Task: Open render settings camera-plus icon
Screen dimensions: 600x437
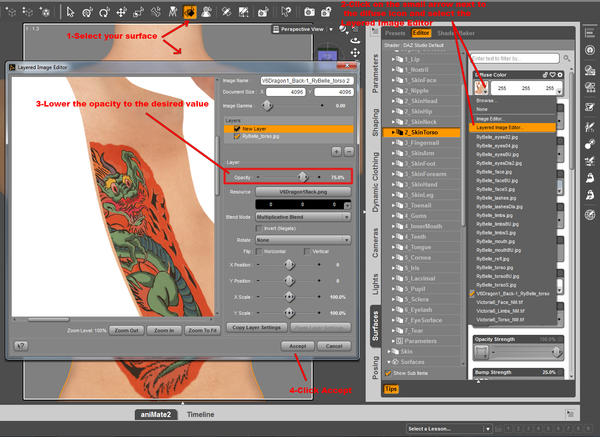Action: pos(326,12)
